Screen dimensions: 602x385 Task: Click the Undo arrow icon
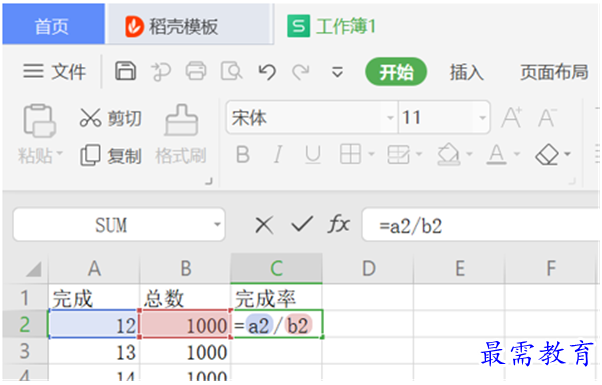267,71
